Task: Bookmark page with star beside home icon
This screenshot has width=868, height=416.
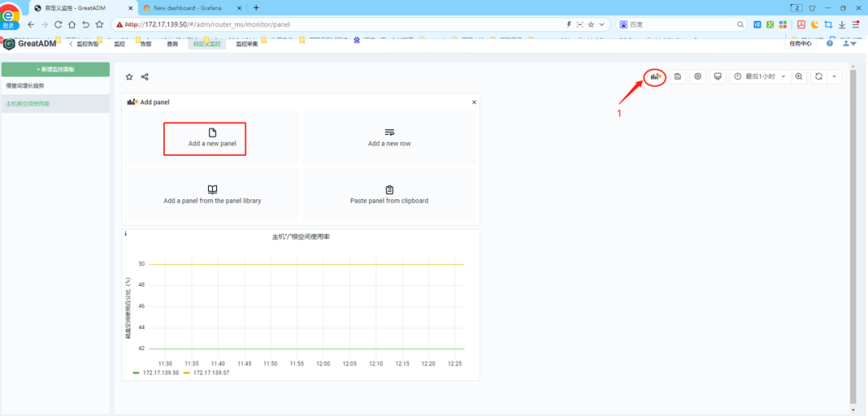Action: tap(99, 24)
